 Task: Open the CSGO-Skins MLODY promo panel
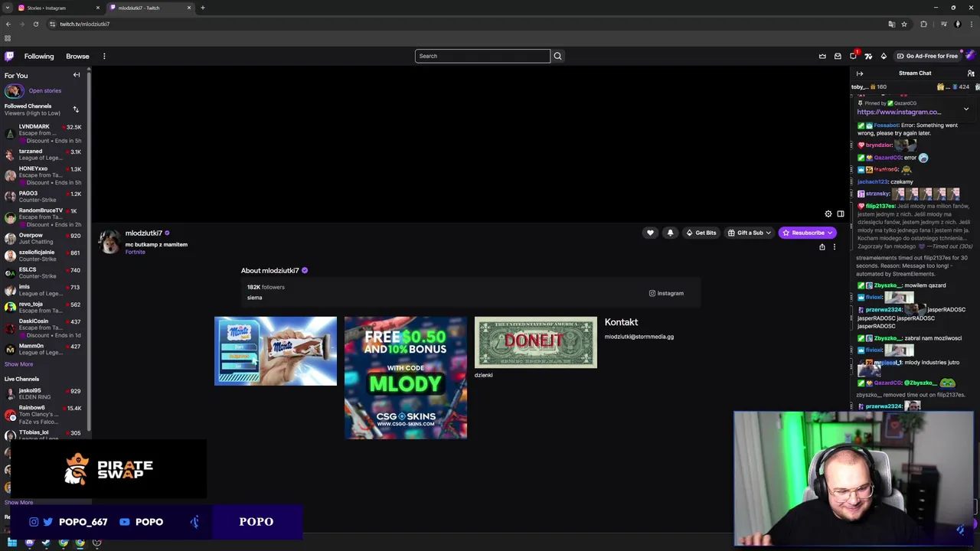pos(406,378)
